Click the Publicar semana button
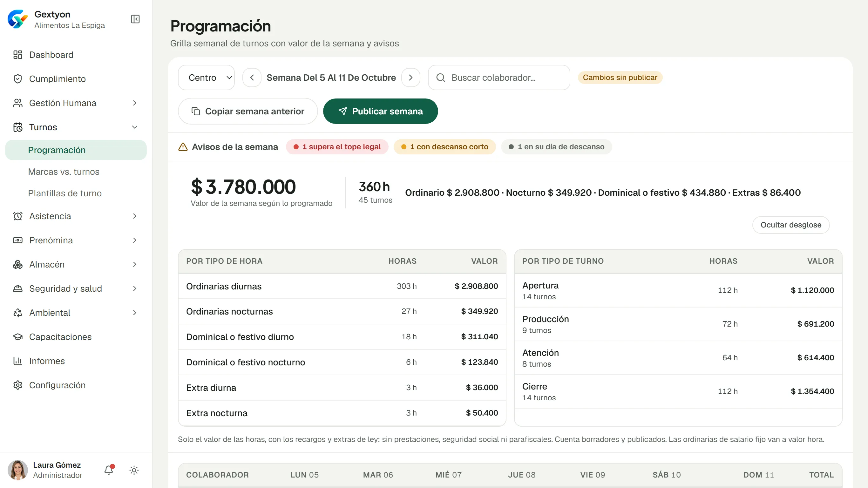Image resolution: width=868 pixels, height=488 pixels. click(x=380, y=111)
